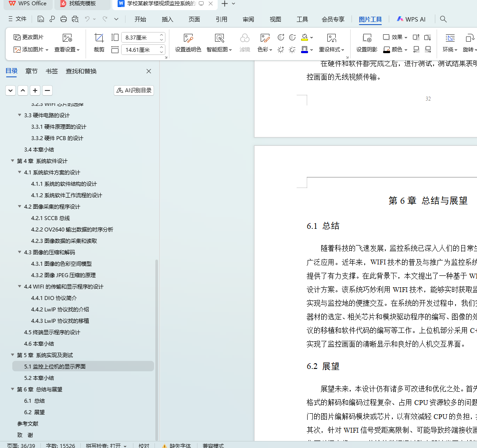The height and width of the screenshot is (448, 477).
Task: Nudge shadow right icon
Action: (x=428, y=49)
